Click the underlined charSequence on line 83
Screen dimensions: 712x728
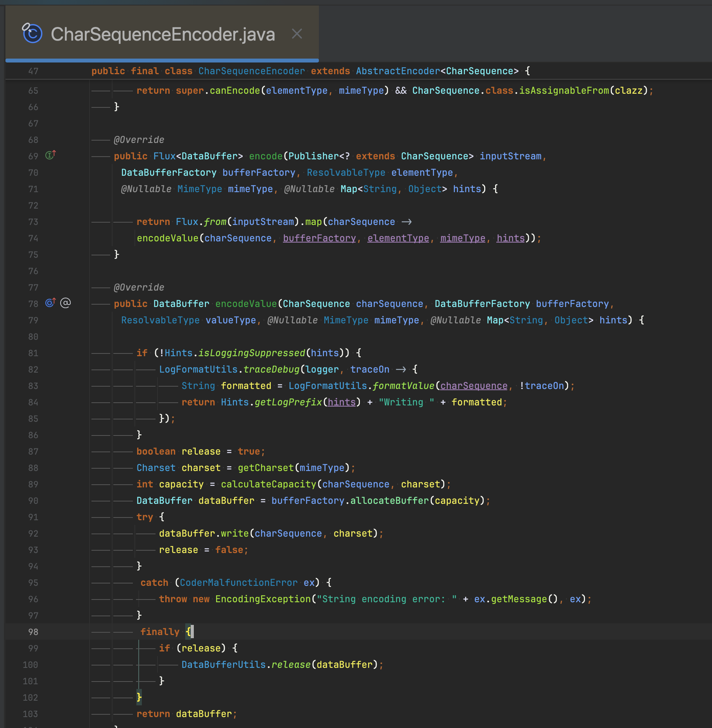click(x=474, y=386)
